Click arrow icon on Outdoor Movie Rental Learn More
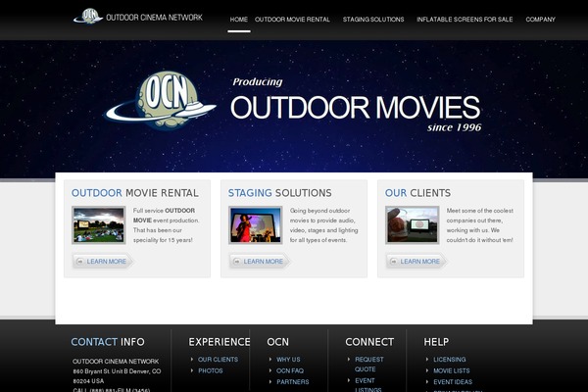588x392 pixels. point(79,262)
